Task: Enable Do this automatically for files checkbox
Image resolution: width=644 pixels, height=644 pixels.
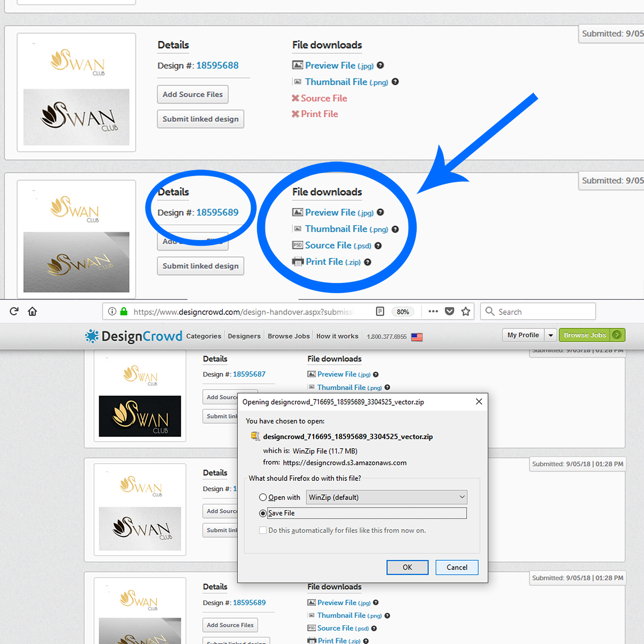Action: pos(263,530)
